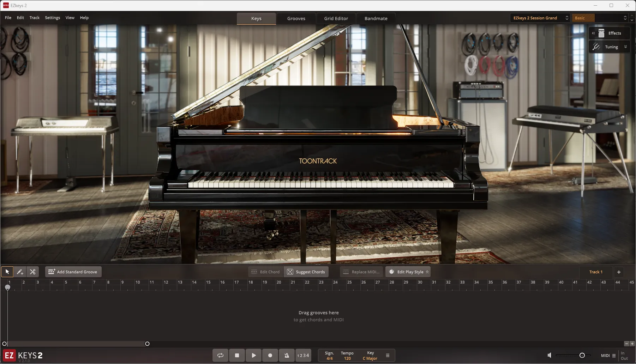The image size is (636, 364).
Task: Add a new track with plus icon
Action: pos(619,272)
